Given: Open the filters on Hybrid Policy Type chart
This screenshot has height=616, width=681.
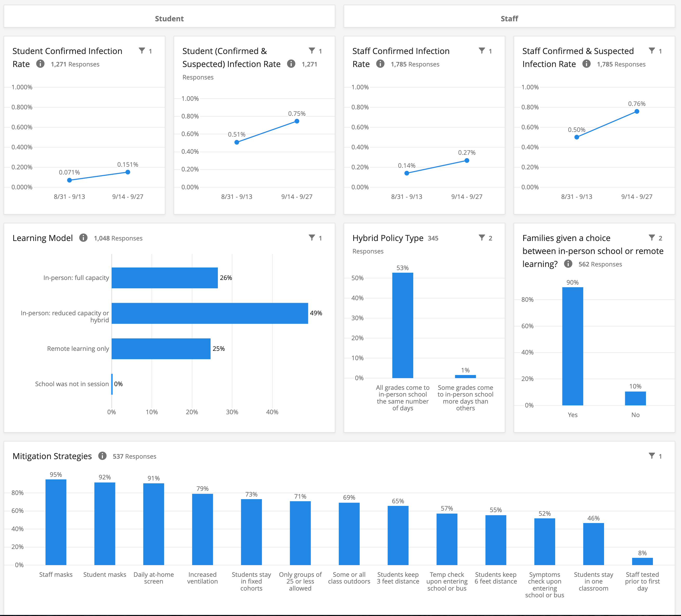Looking at the screenshot, I should pyautogui.click(x=482, y=238).
